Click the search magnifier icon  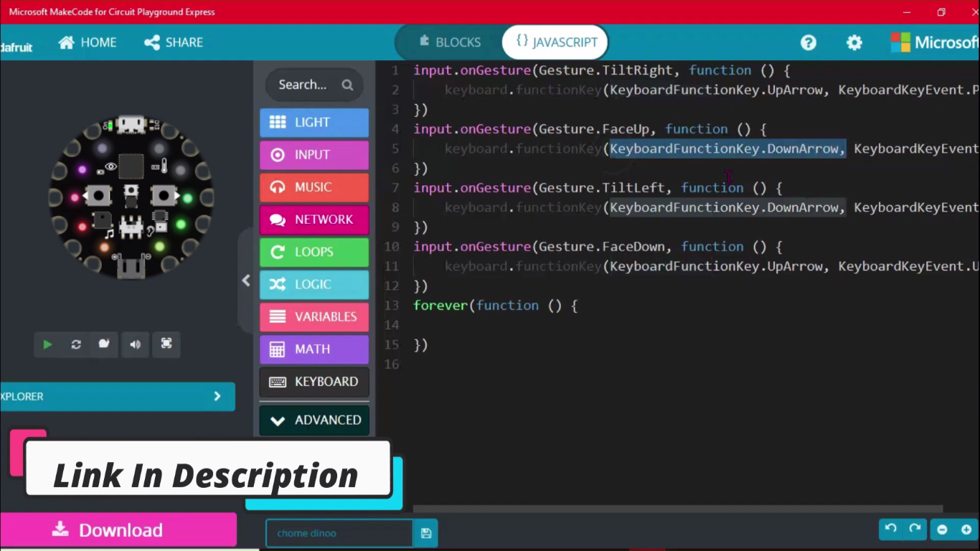coord(347,85)
